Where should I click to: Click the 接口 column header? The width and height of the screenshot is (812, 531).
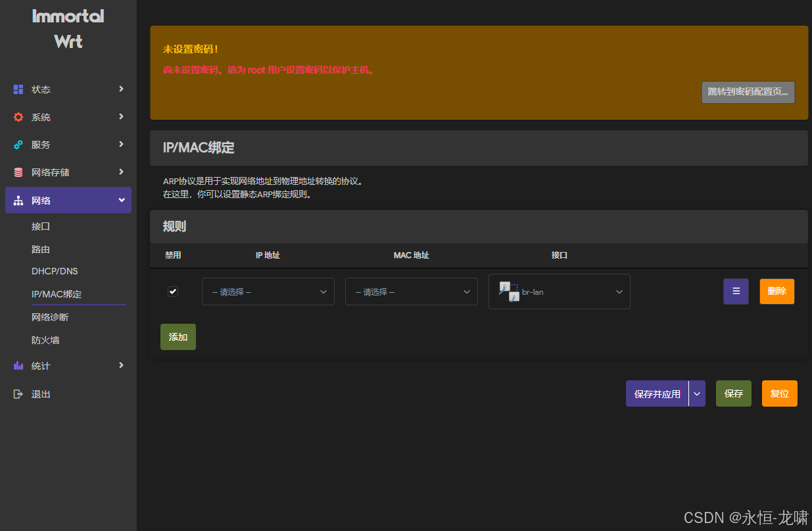pos(560,255)
